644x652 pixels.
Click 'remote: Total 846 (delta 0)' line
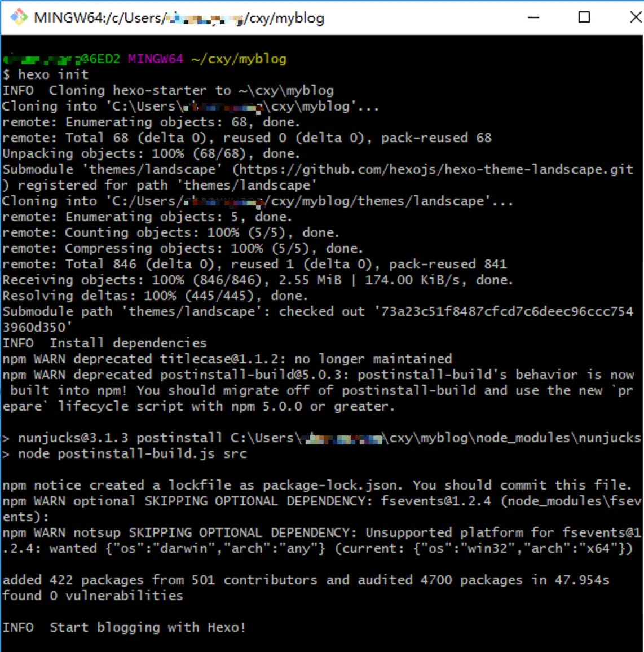254,265
